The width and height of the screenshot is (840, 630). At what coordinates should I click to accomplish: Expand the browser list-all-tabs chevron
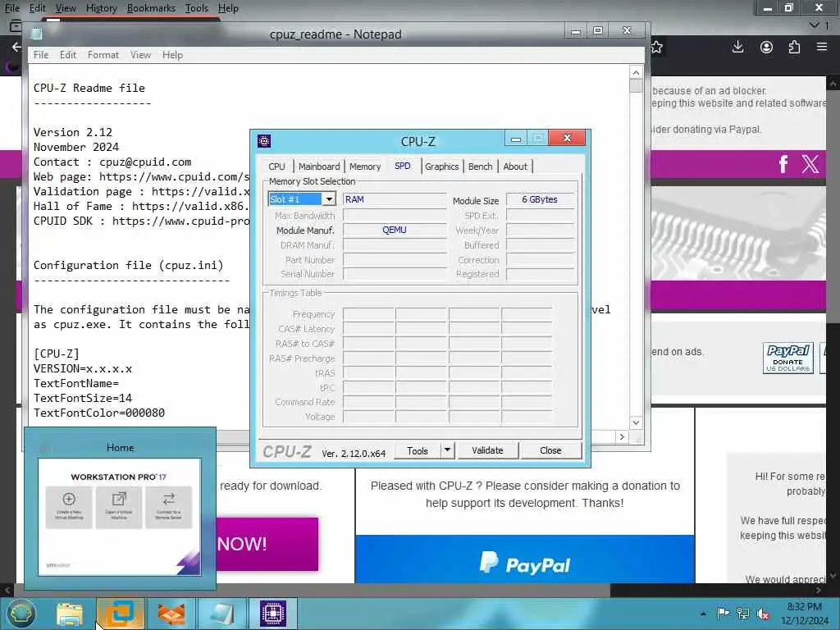click(815, 25)
